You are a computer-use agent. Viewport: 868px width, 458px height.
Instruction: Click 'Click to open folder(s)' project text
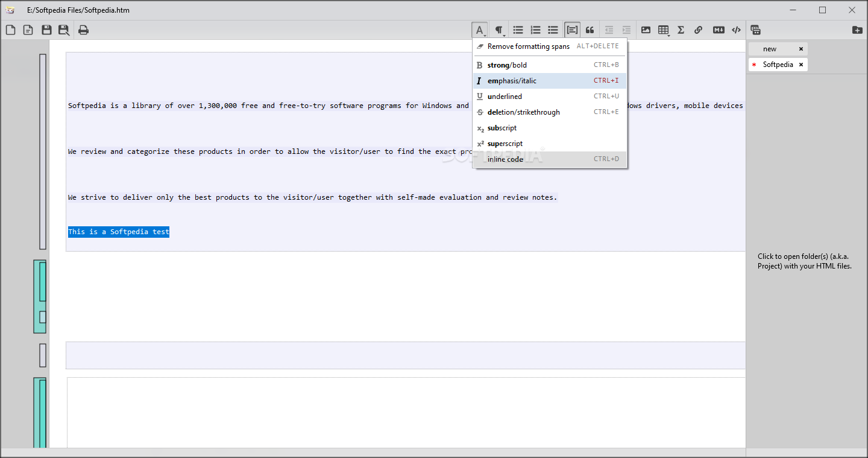(805, 261)
